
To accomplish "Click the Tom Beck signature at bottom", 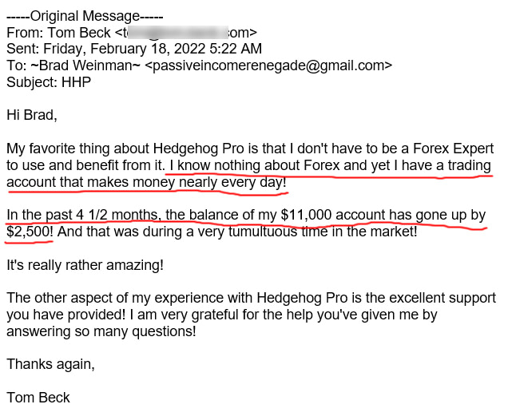I will [x=40, y=398].
